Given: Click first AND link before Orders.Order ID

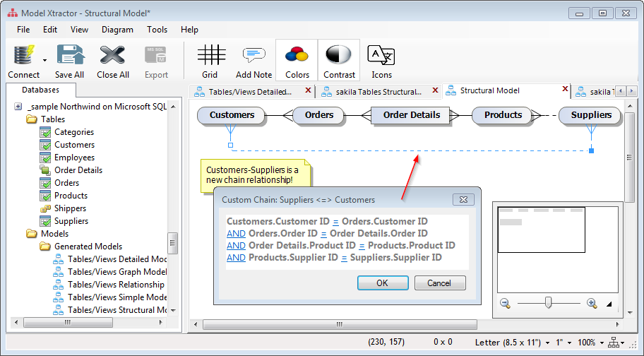Looking at the screenshot, I should [236, 234].
